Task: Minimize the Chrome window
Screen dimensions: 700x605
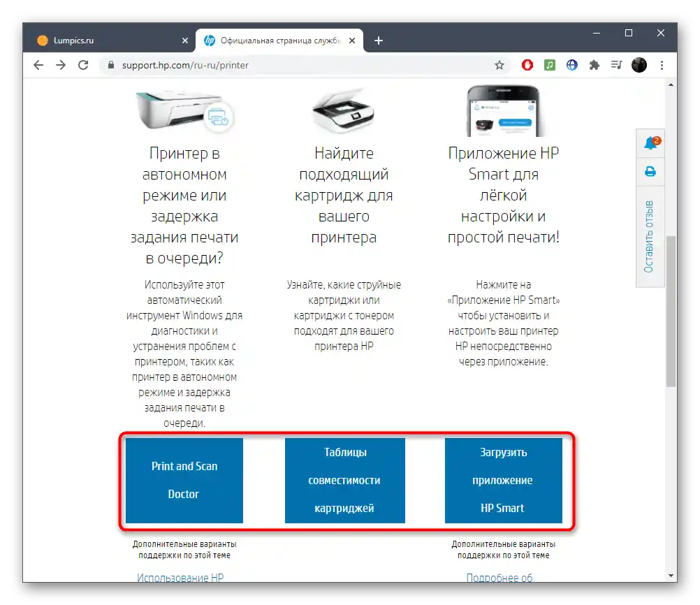Action: [597, 33]
